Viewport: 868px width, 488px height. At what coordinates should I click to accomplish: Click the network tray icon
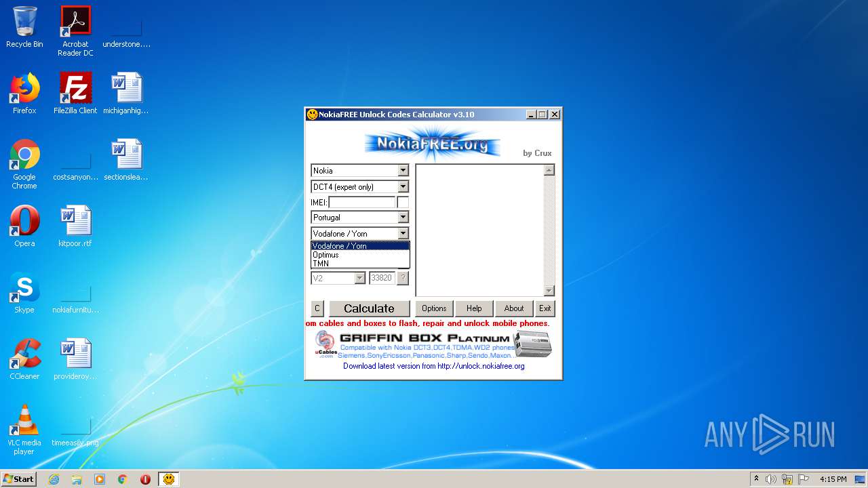[787, 479]
